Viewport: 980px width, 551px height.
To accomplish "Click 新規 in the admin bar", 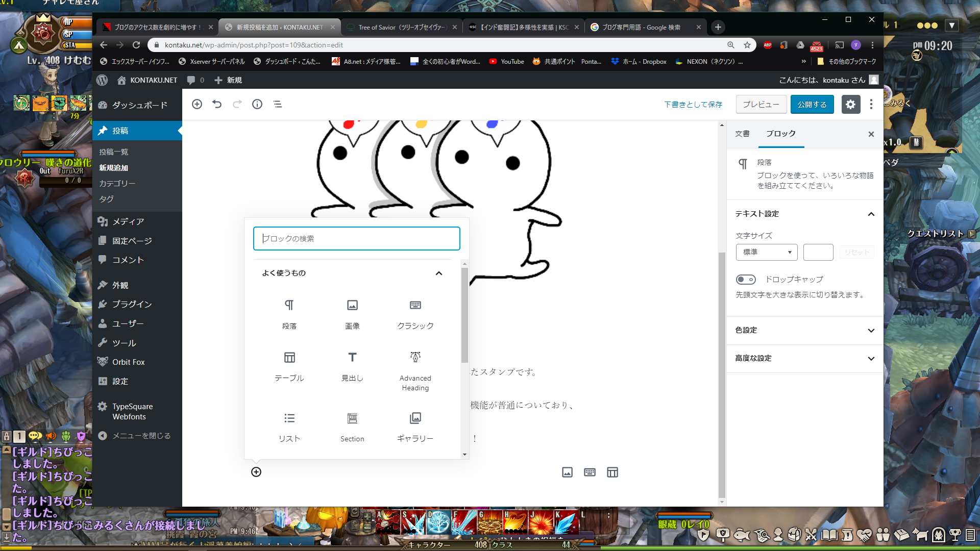I will [228, 80].
